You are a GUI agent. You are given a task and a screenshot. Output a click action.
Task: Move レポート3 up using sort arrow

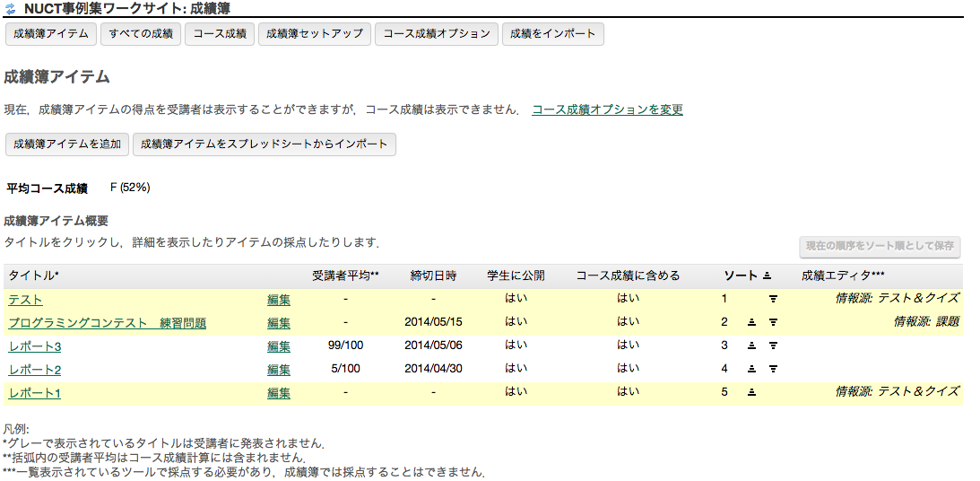tap(752, 345)
